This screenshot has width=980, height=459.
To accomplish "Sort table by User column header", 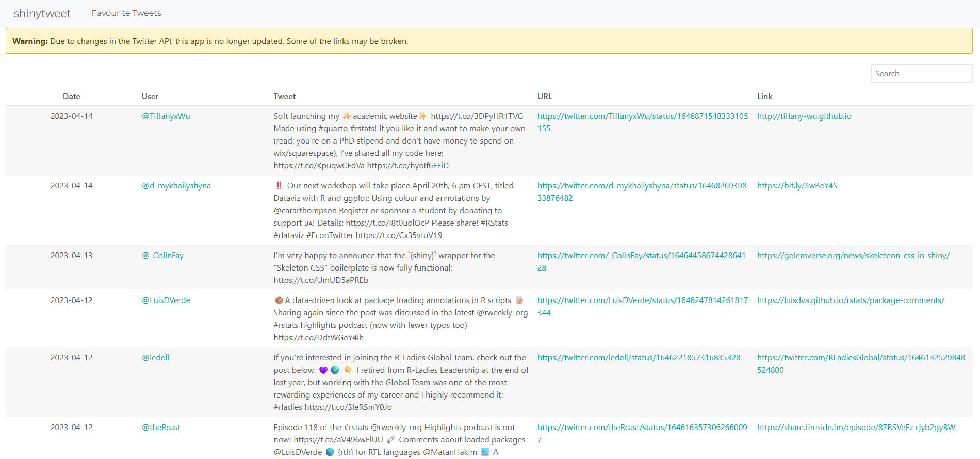I will [150, 97].
